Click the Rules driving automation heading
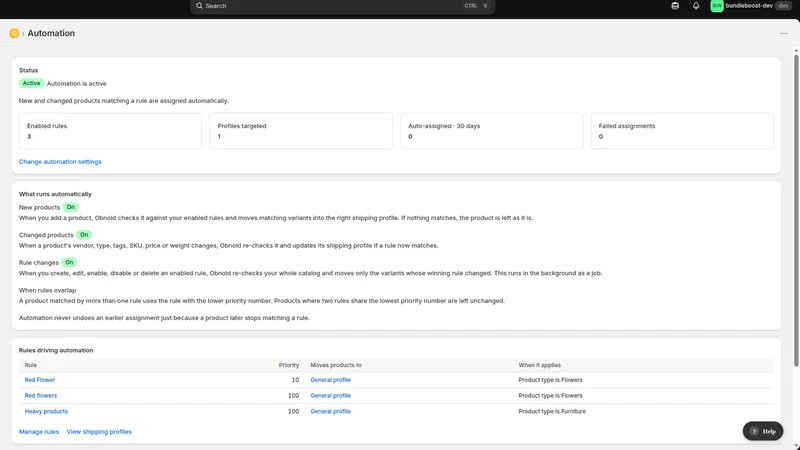This screenshot has width=800, height=450. (56, 350)
